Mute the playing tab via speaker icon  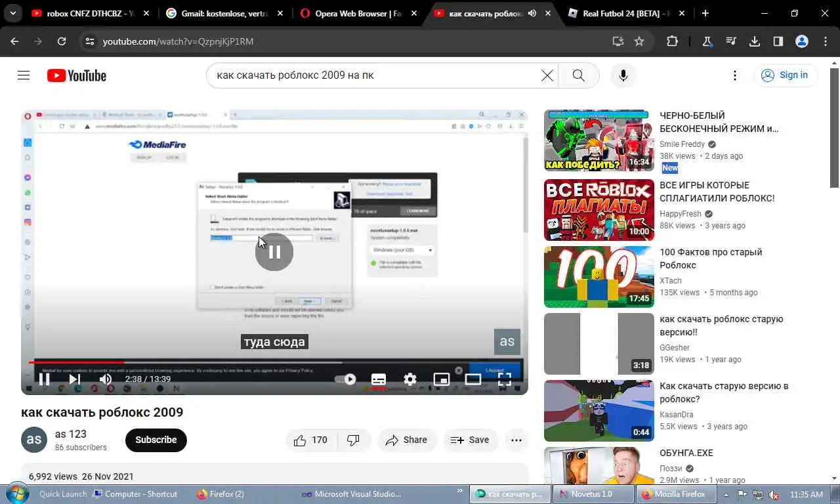click(532, 13)
